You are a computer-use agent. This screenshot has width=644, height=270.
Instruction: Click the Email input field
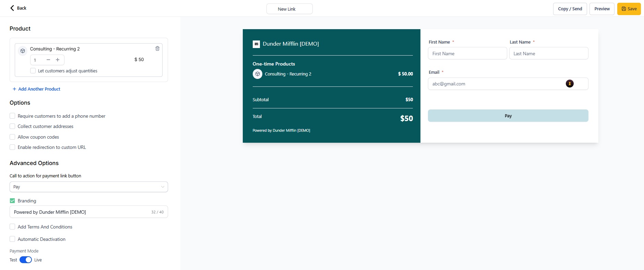pyautogui.click(x=508, y=84)
